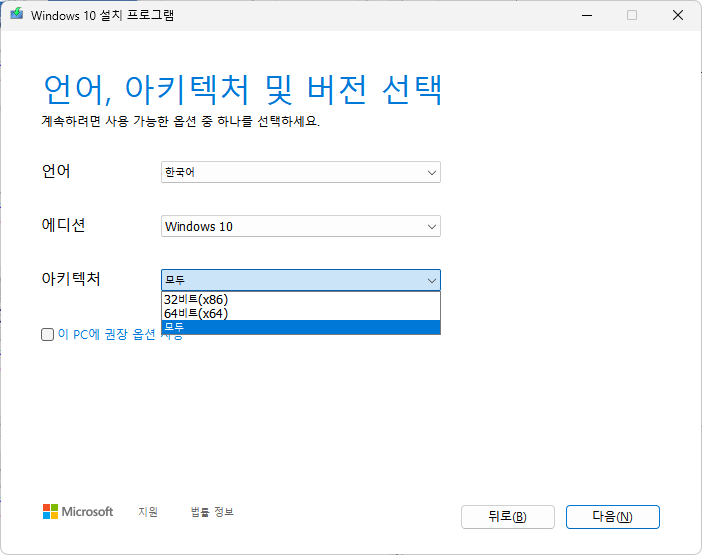Collapse the 아키텍처 dropdown showing 모두

click(x=300, y=280)
